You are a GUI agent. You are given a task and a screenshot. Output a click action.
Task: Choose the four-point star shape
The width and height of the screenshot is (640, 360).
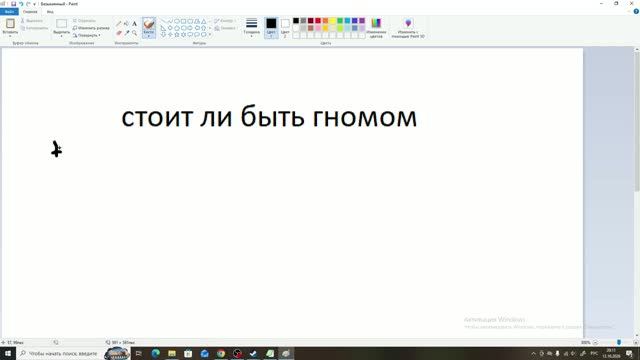170,35
